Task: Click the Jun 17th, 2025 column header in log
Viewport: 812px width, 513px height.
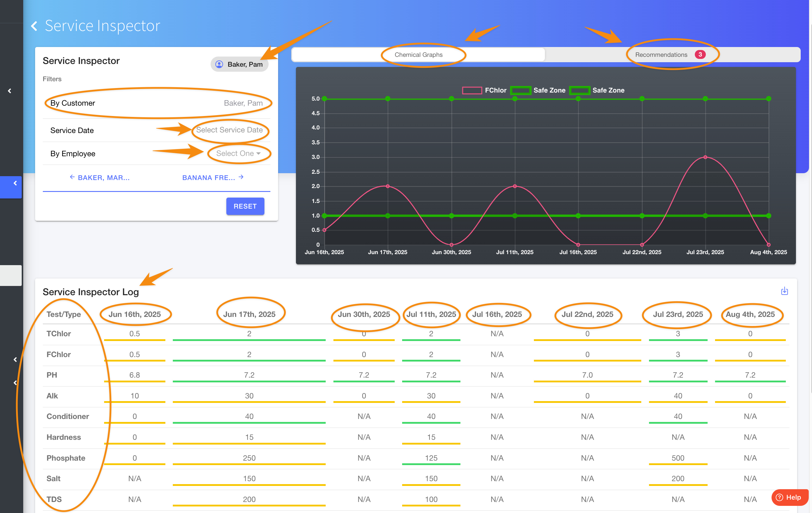Action: pyautogui.click(x=249, y=314)
